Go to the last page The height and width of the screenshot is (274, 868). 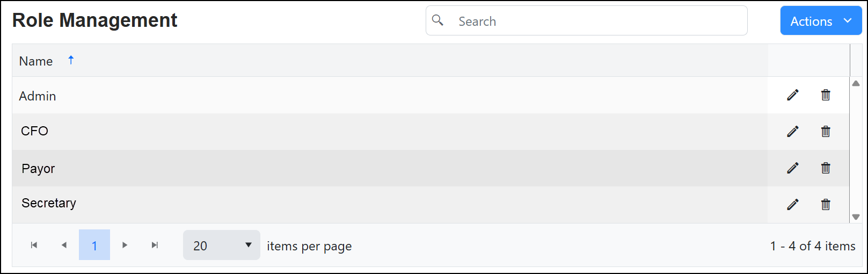click(155, 245)
